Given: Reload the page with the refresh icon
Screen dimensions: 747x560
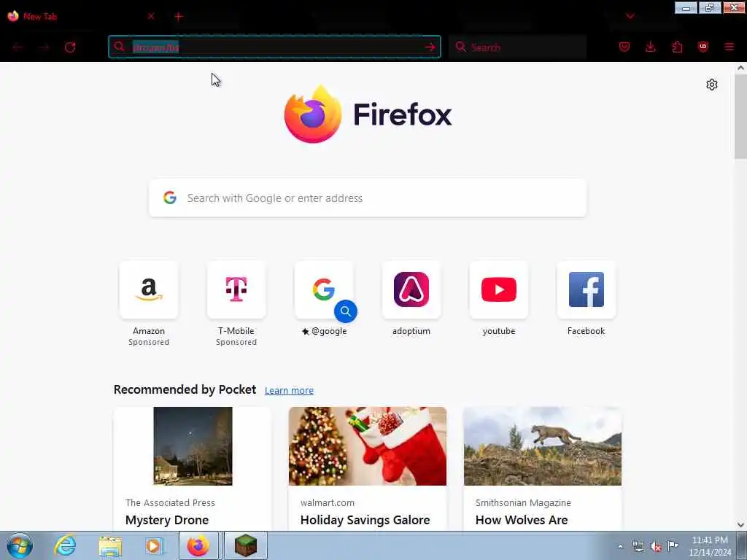Looking at the screenshot, I should tap(70, 47).
